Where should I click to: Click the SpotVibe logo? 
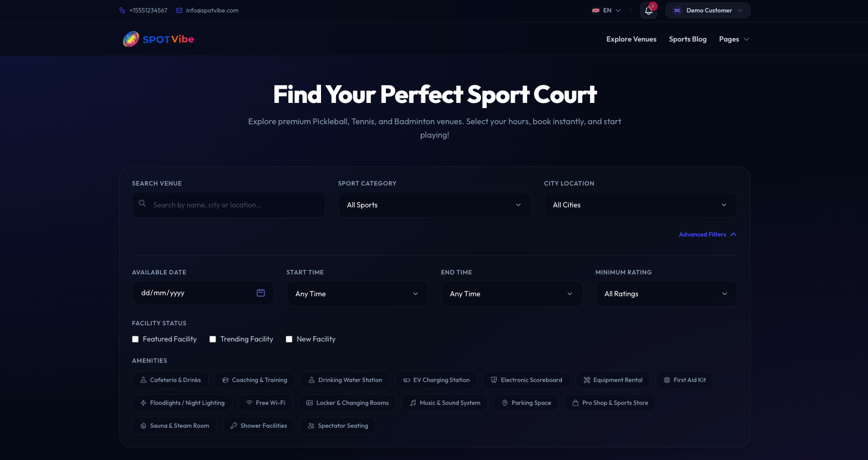point(158,39)
